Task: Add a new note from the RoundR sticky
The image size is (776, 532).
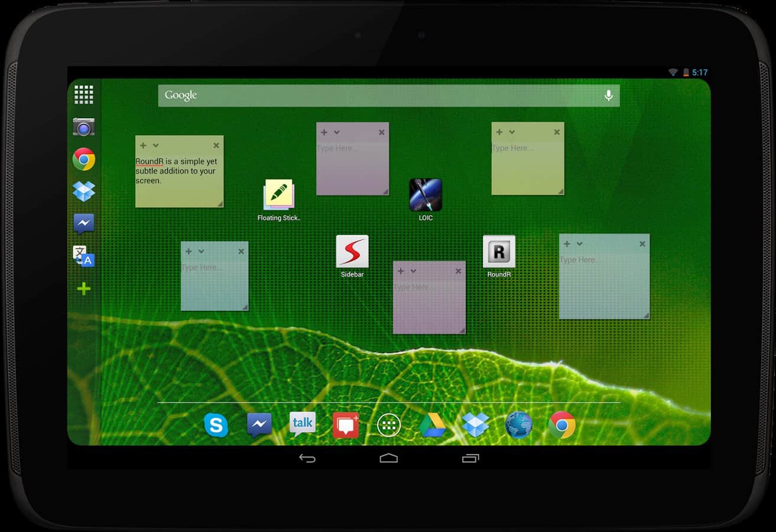Action: (143, 145)
